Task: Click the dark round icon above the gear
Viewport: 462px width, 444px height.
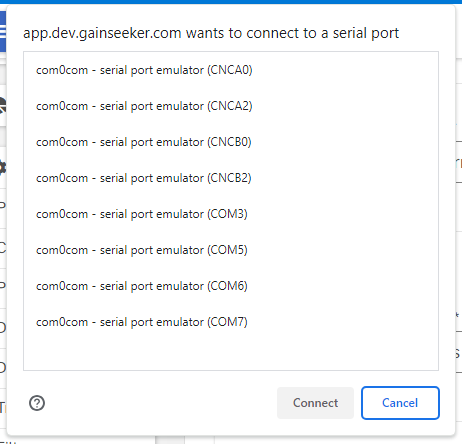Action: coord(3,106)
